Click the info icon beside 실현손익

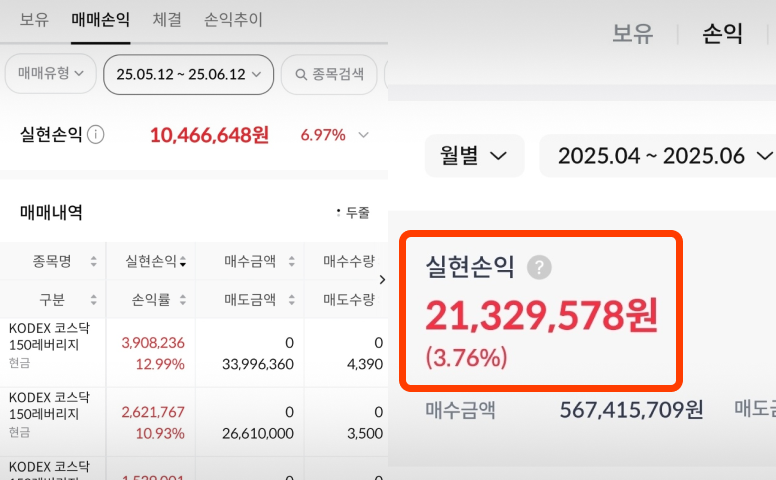pyautogui.click(x=96, y=134)
